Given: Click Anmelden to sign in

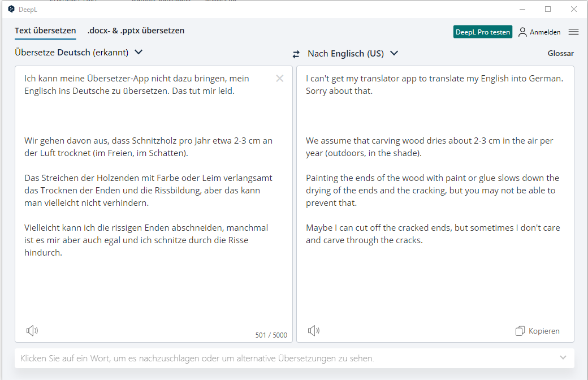Looking at the screenshot, I should point(545,32).
